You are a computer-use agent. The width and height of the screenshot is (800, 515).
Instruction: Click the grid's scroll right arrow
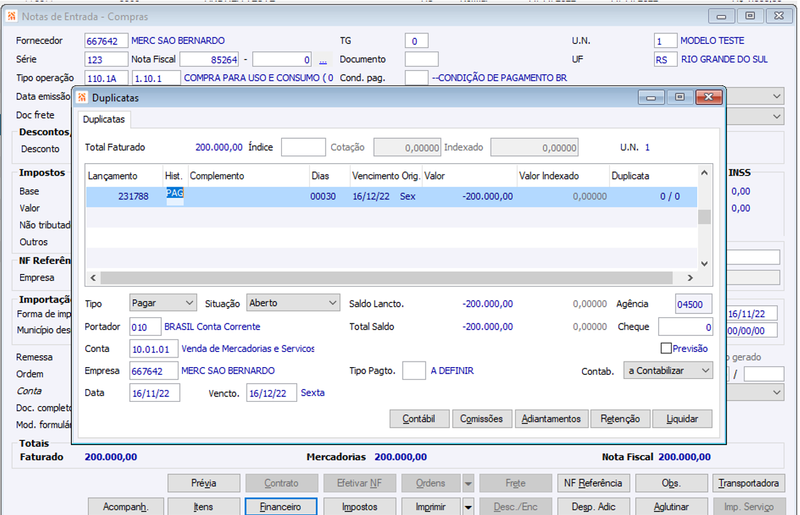(x=690, y=278)
